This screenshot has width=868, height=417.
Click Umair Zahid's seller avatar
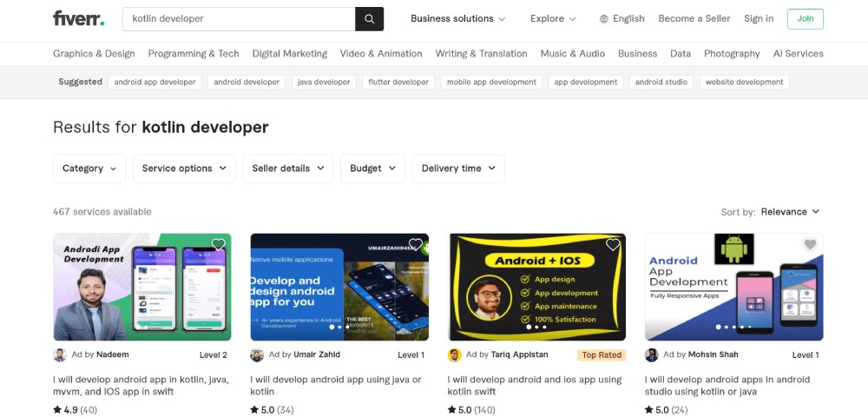[x=257, y=355]
